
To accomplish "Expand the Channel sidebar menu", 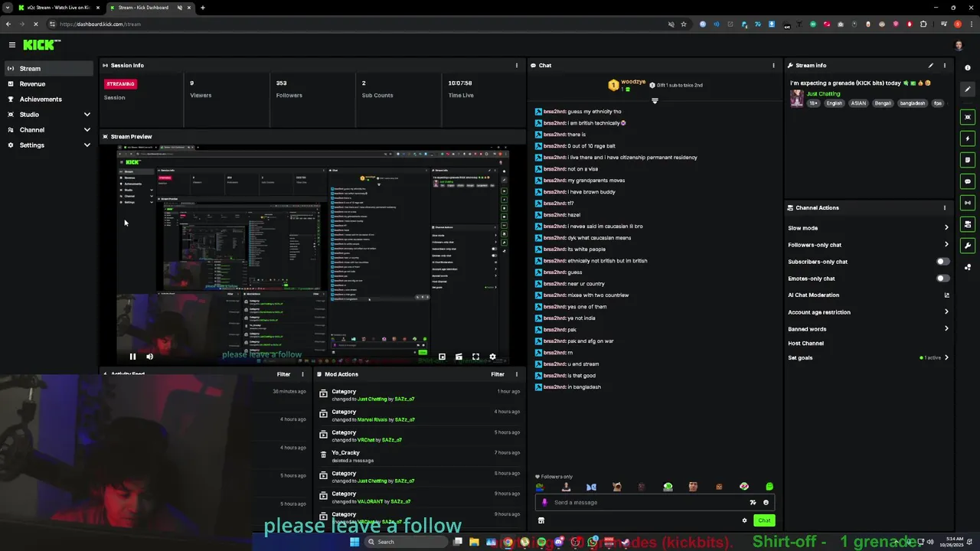I will pyautogui.click(x=49, y=130).
